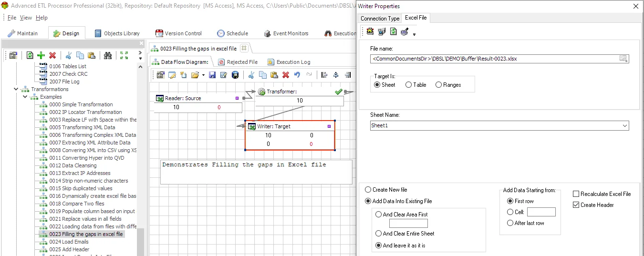This screenshot has height=256, width=644.
Task: Select the Transformer node in the diagram
Action: click(299, 96)
